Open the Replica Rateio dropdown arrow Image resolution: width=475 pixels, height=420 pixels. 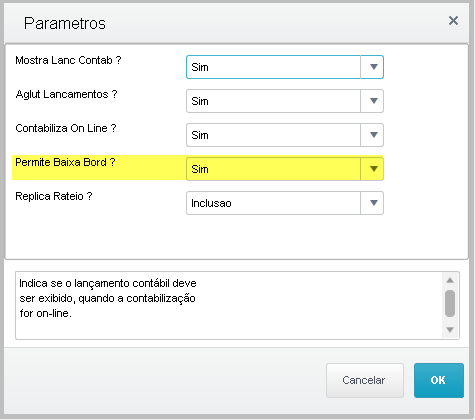coord(373,203)
